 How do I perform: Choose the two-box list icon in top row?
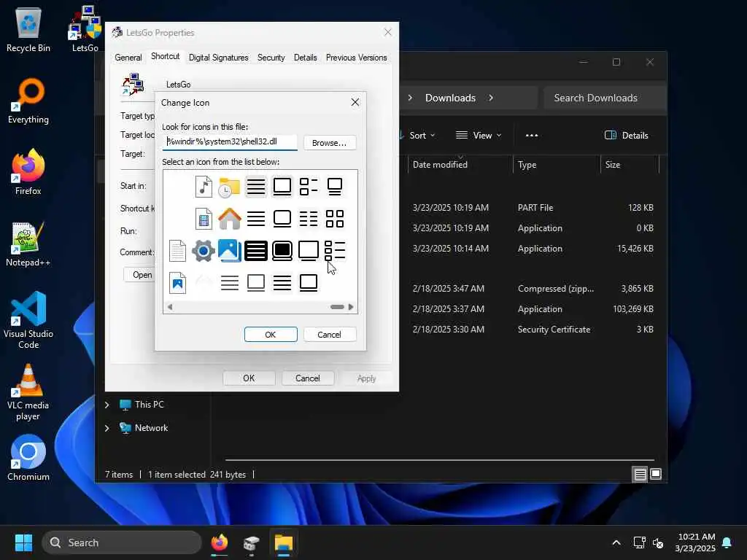click(309, 187)
